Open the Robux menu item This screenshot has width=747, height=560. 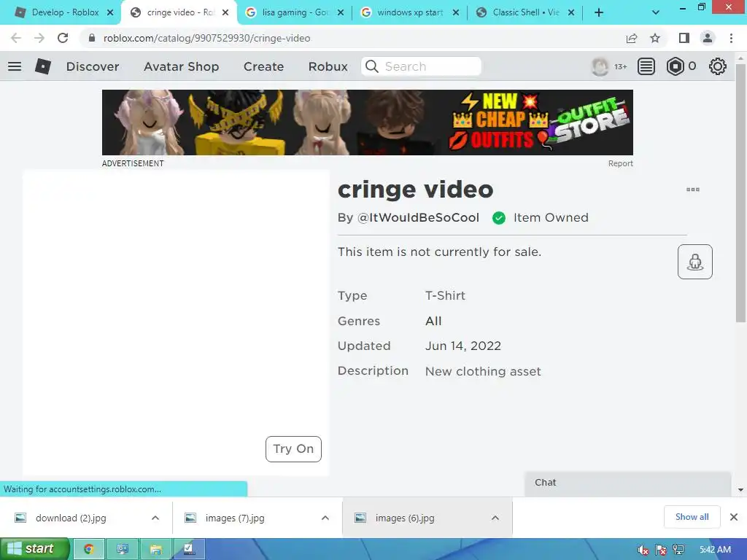(328, 66)
